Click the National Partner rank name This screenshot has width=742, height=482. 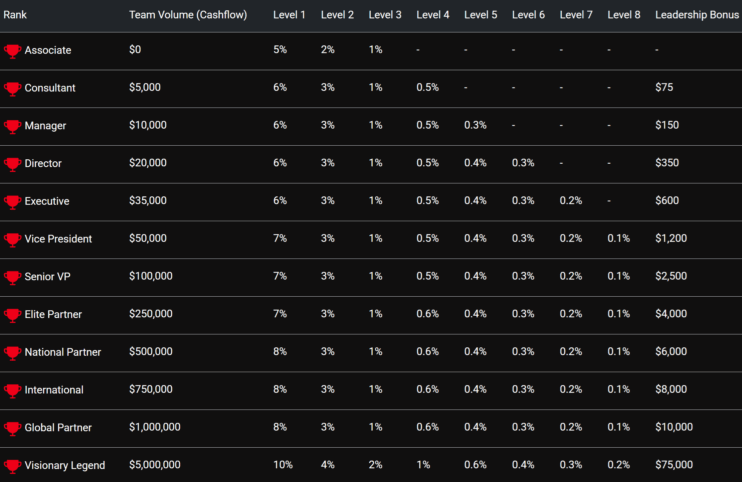click(x=63, y=352)
